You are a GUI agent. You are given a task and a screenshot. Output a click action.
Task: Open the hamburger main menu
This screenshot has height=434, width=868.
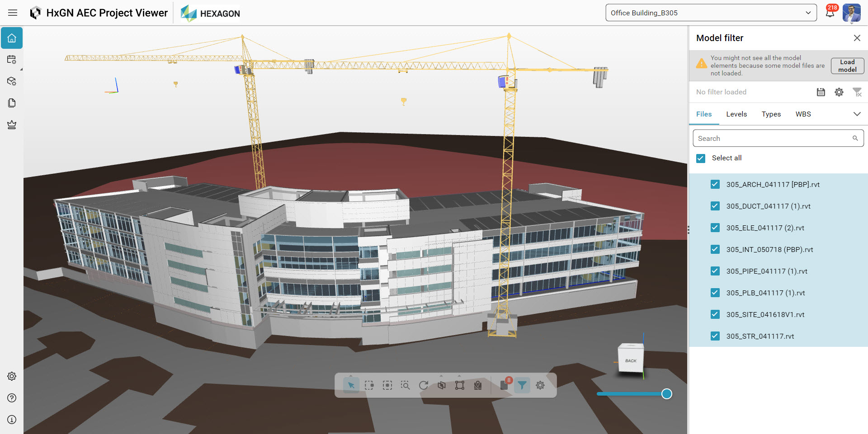click(x=13, y=13)
